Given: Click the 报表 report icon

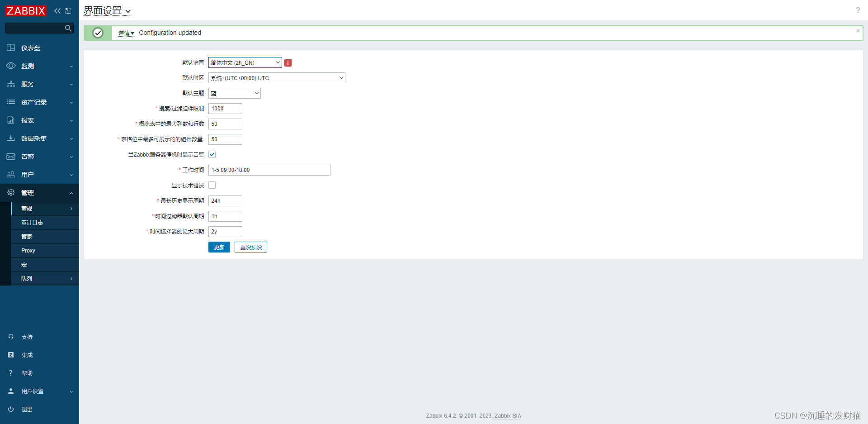Looking at the screenshot, I should (x=11, y=120).
